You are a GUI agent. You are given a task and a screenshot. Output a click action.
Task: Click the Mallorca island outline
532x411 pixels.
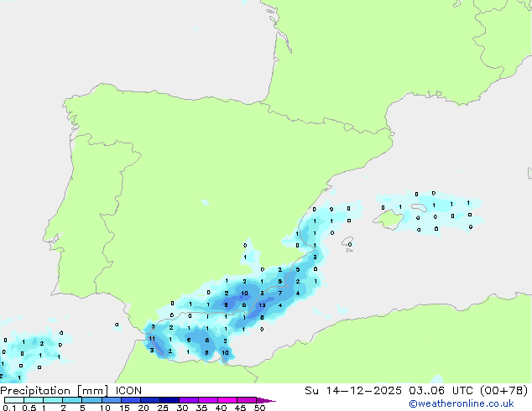point(388,220)
